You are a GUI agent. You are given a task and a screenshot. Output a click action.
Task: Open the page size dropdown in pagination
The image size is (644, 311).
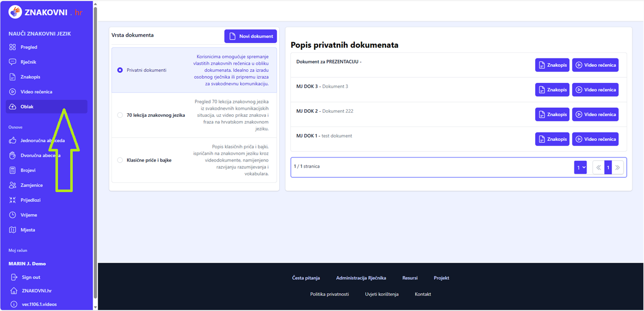tap(580, 167)
